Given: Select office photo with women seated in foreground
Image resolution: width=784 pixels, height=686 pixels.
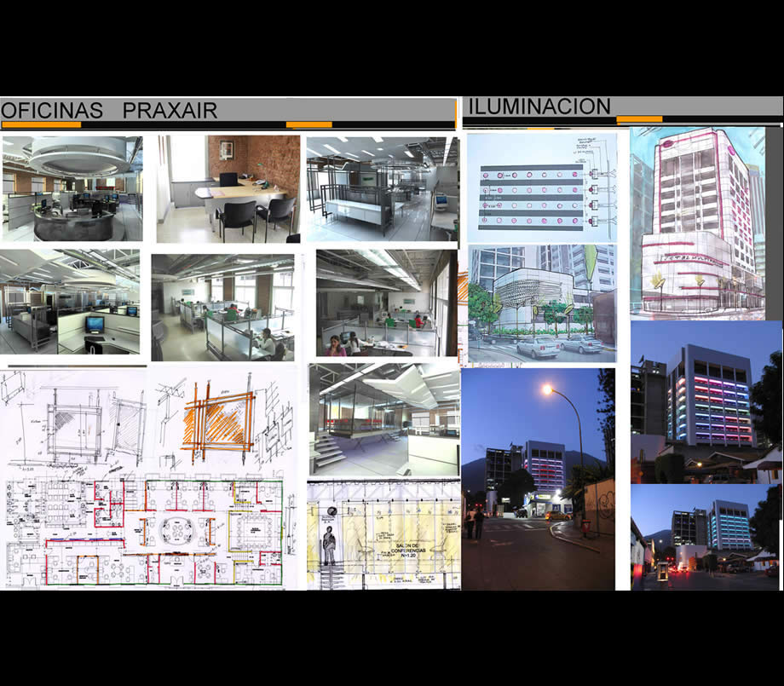Looking at the screenshot, I should [x=387, y=303].
